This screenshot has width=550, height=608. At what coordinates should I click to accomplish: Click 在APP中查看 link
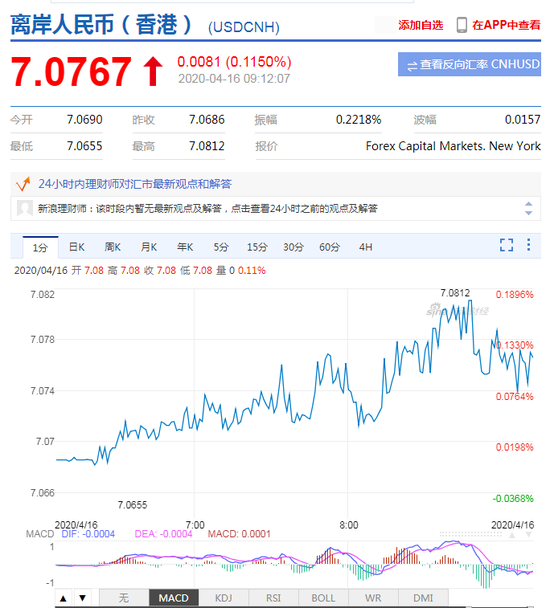506,25
